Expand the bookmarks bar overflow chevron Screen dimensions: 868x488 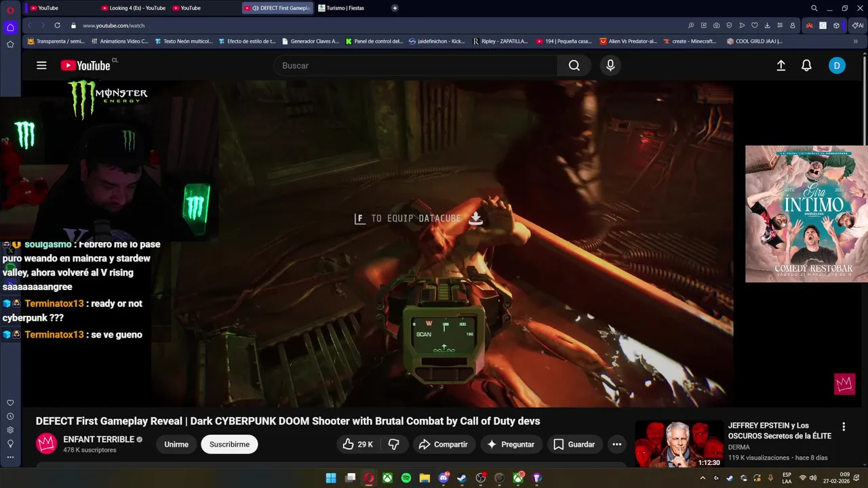[x=856, y=41]
